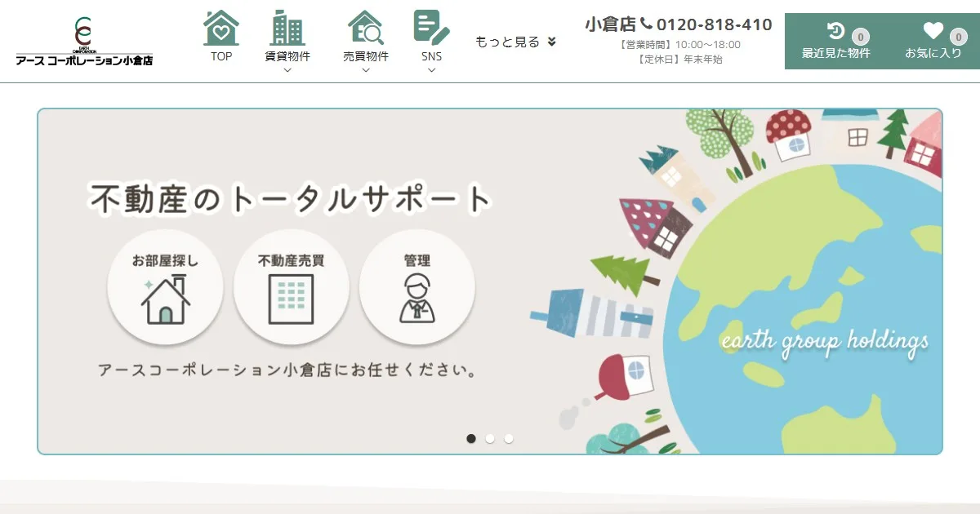Click the 賃貸物件 menu label
Image resolution: width=980 pixels, height=514 pixels.
pyautogui.click(x=287, y=56)
